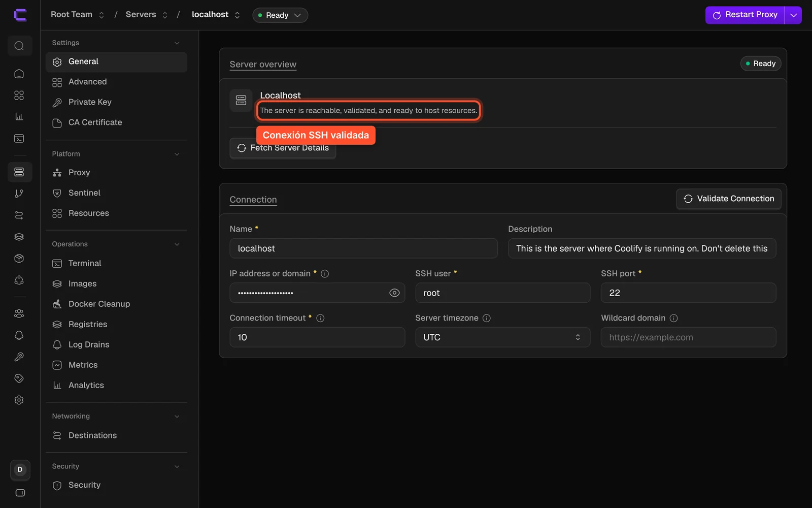Open the key icon in left rail
This screenshot has width=812, height=508.
pos(19,357)
